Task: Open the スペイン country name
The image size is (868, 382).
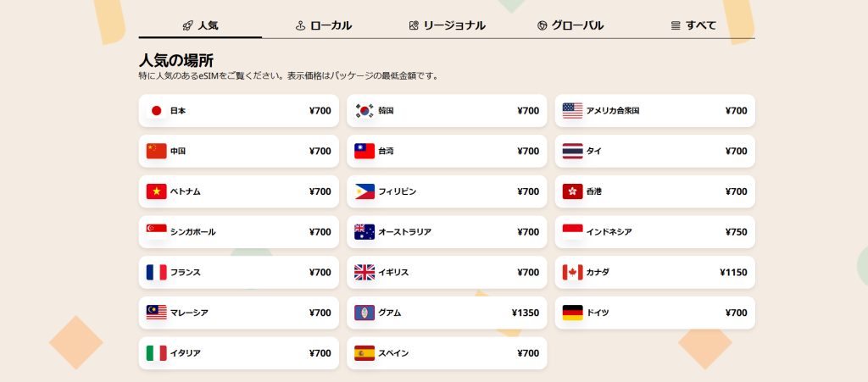Action: (x=393, y=352)
